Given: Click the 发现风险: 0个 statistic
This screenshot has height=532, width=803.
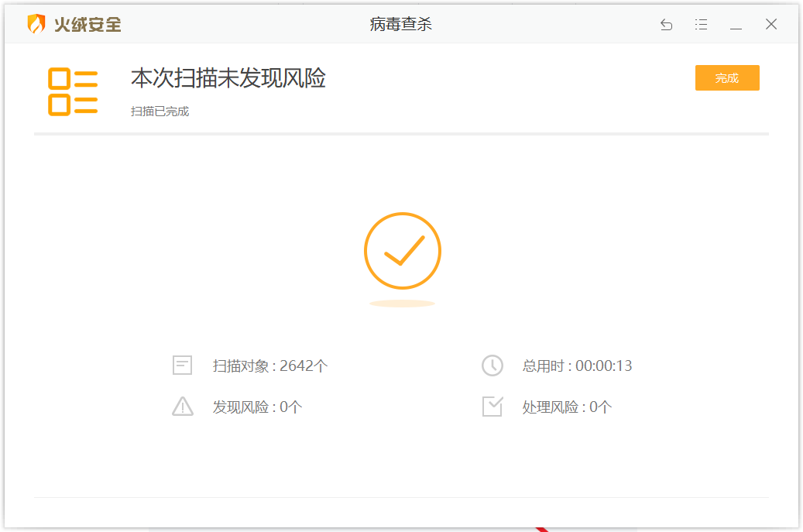Looking at the screenshot, I should click(260, 406).
